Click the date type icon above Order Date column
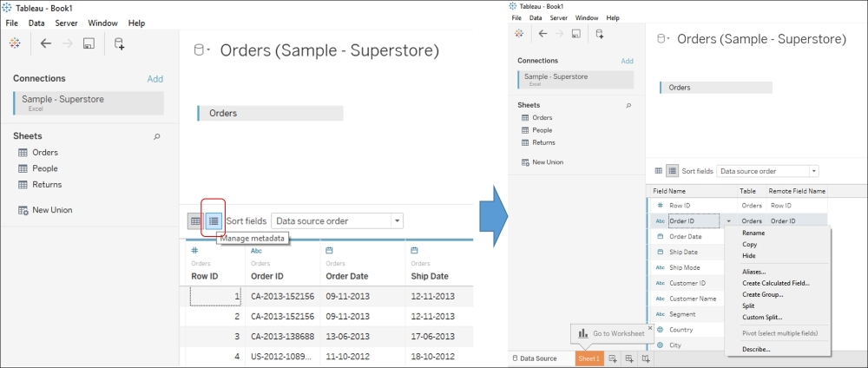The image size is (868, 368). click(x=329, y=251)
